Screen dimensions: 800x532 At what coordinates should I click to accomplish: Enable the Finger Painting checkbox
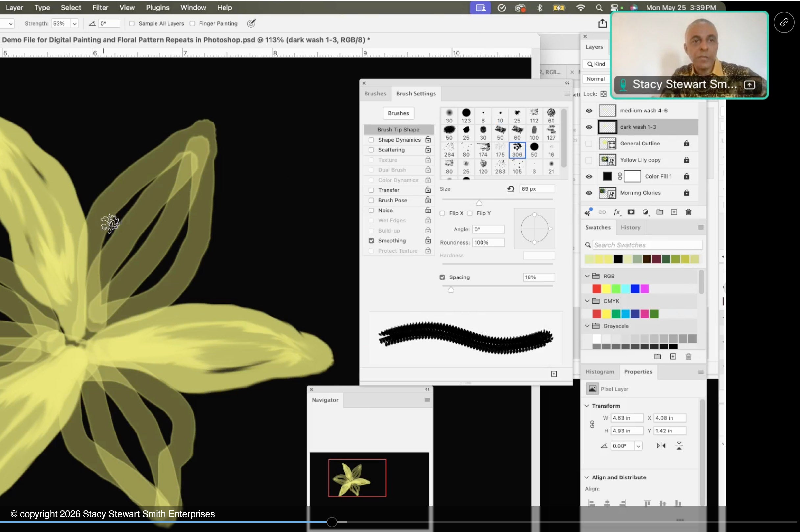(x=192, y=23)
